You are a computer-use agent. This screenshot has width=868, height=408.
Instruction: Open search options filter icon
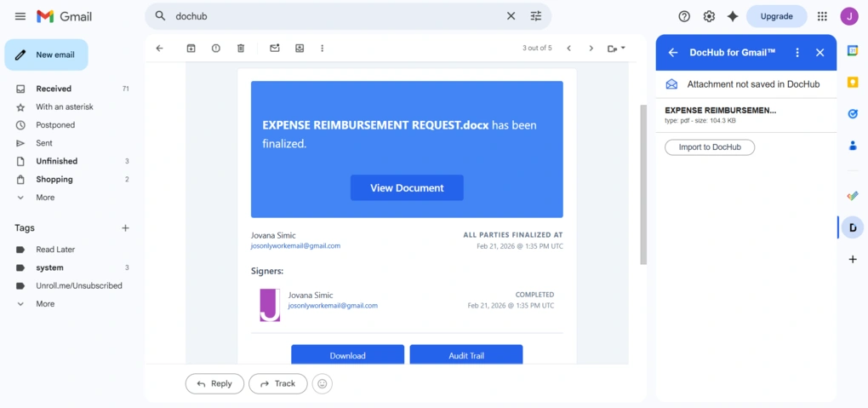coord(536,16)
